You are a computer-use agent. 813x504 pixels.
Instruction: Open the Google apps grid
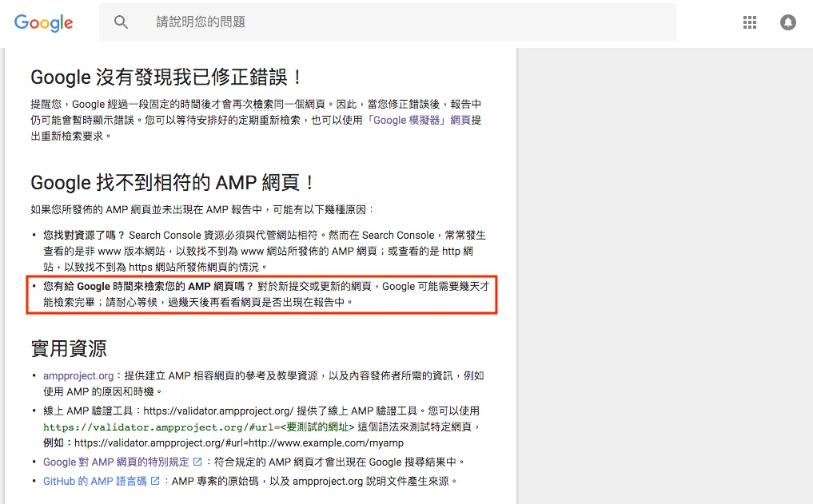750,22
